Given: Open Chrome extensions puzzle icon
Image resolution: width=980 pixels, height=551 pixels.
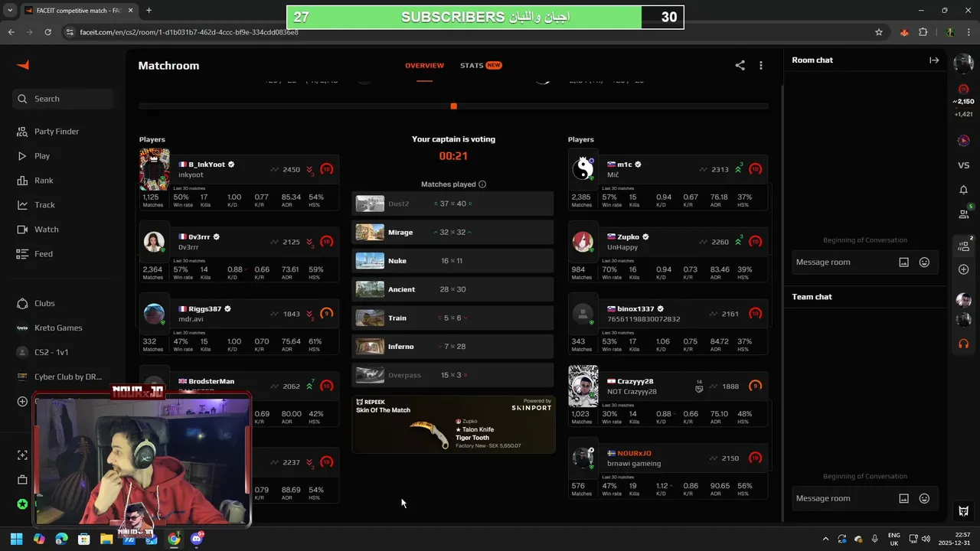Looking at the screenshot, I should 923,32.
